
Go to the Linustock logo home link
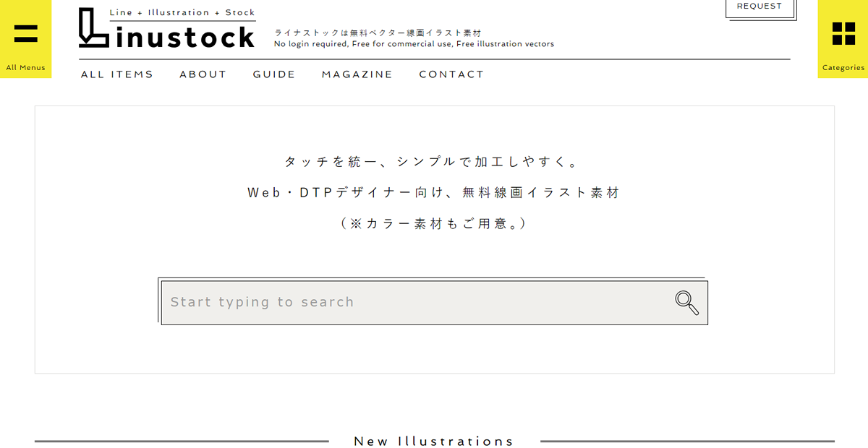pyautogui.click(x=167, y=28)
